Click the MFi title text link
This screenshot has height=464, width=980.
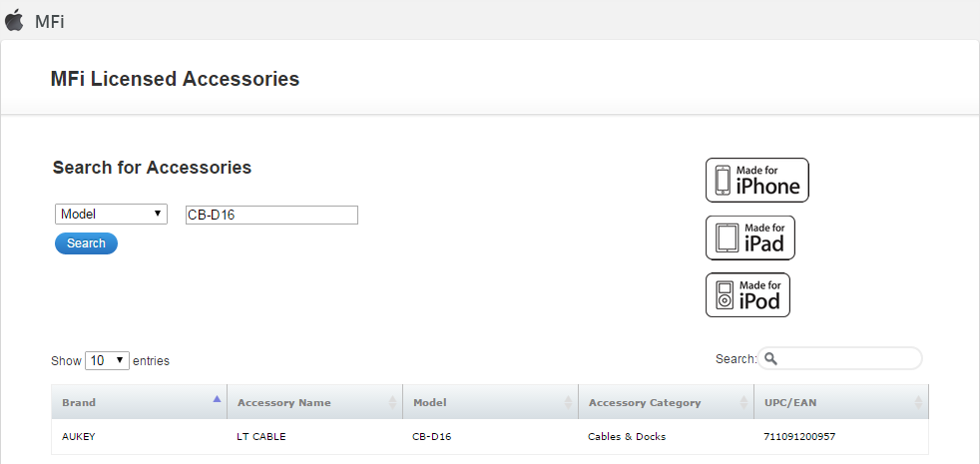[x=49, y=21]
